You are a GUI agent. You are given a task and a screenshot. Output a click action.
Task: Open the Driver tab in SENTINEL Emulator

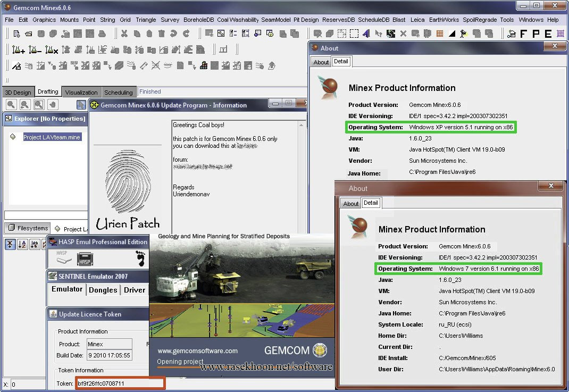click(134, 290)
